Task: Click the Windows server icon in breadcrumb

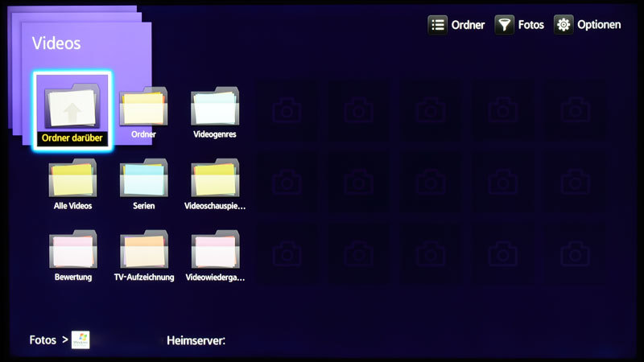Action: coord(80,339)
